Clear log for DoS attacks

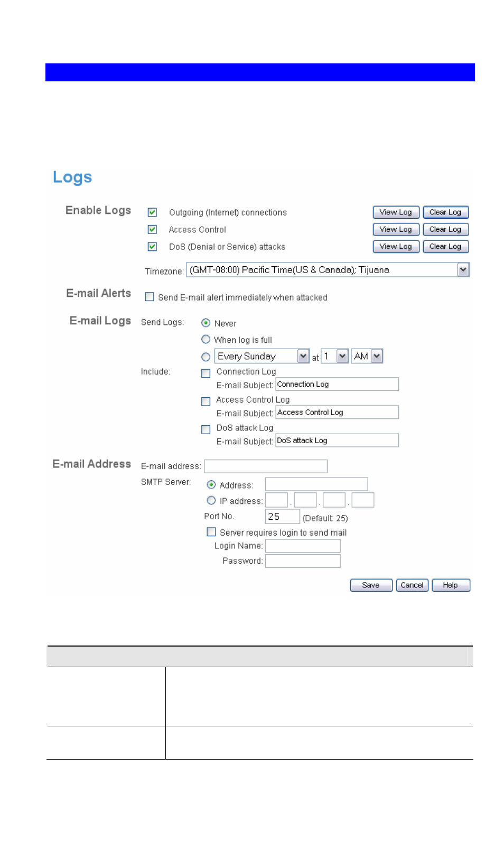click(445, 247)
